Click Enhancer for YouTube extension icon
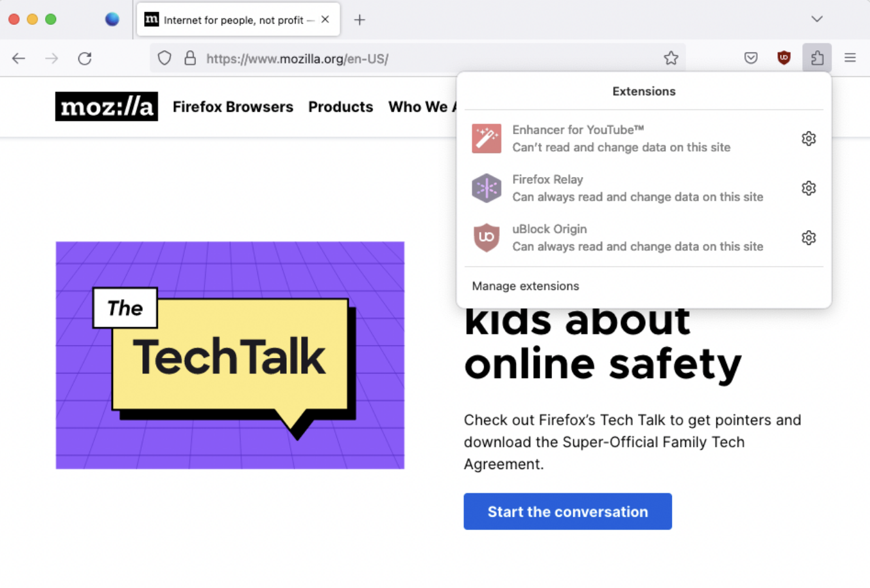 point(487,139)
